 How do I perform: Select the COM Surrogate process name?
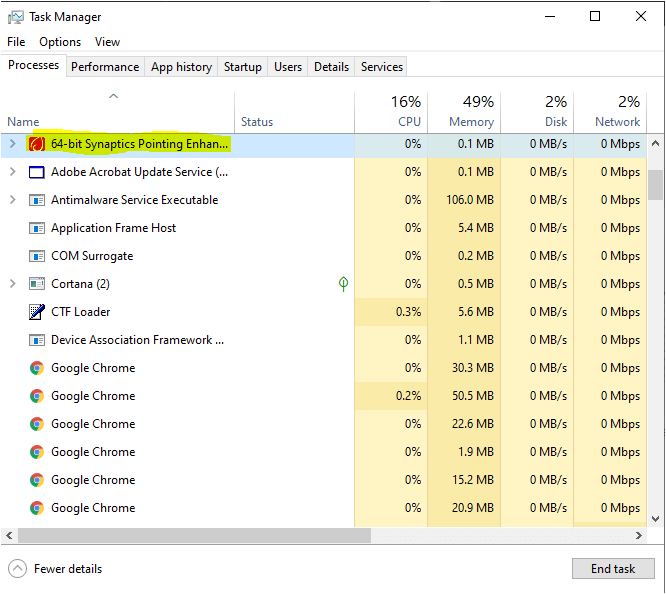92,256
